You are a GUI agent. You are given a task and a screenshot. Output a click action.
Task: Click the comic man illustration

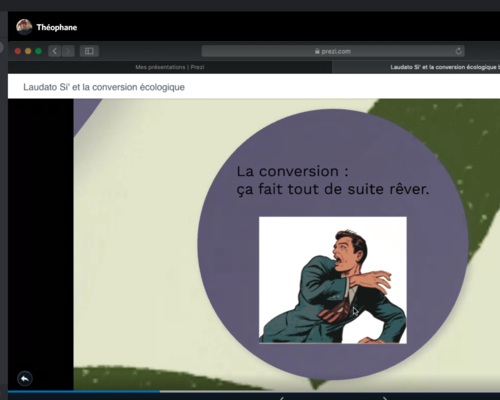coord(333,280)
